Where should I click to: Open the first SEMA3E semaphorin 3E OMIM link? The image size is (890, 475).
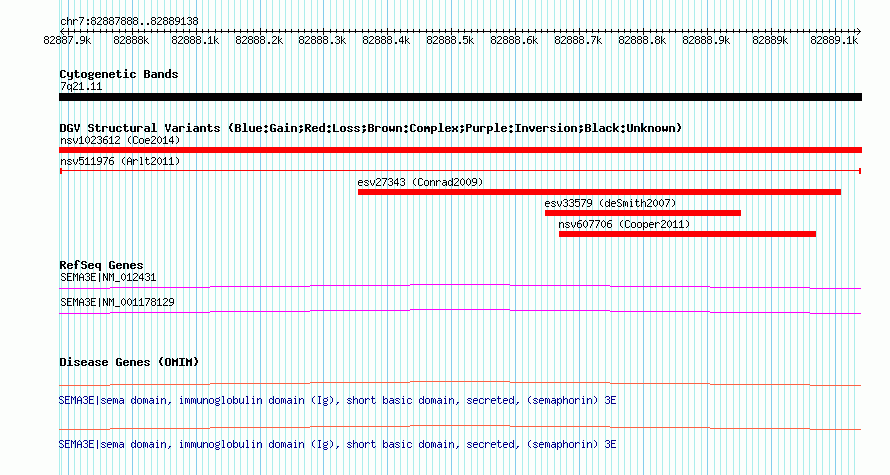pos(338,401)
